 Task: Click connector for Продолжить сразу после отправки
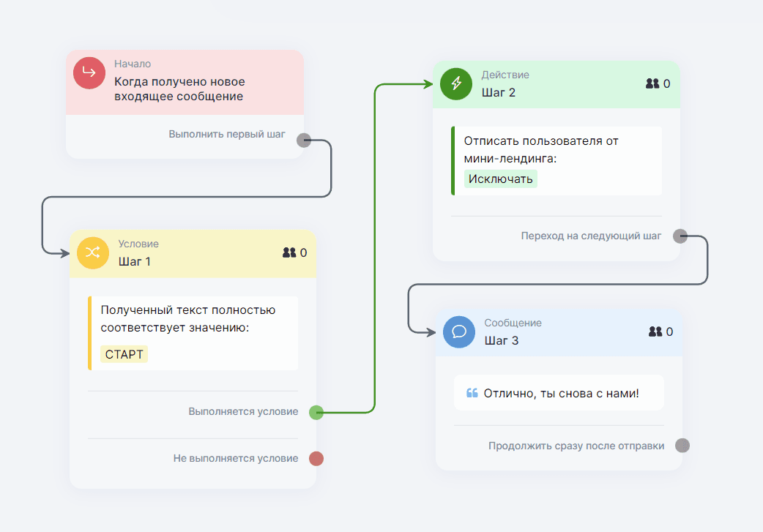click(682, 446)
